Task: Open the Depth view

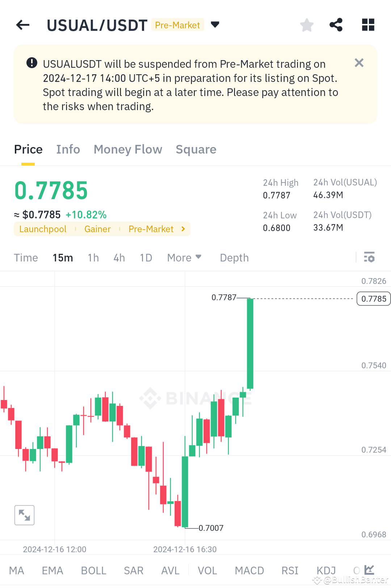Action: point(234,257)
